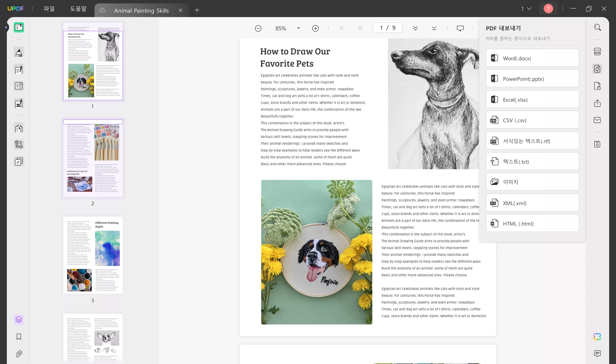Add a new tab with plus

pos(197,10)
